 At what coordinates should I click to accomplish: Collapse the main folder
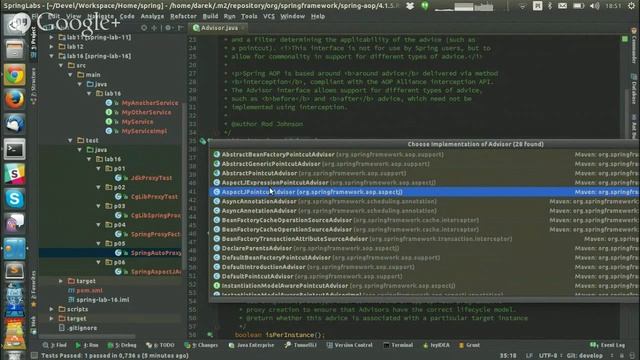(x=70, y=75)
